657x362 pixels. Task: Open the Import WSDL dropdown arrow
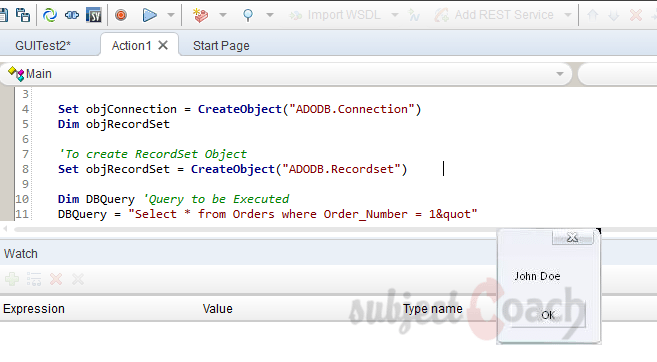point(395,16)
